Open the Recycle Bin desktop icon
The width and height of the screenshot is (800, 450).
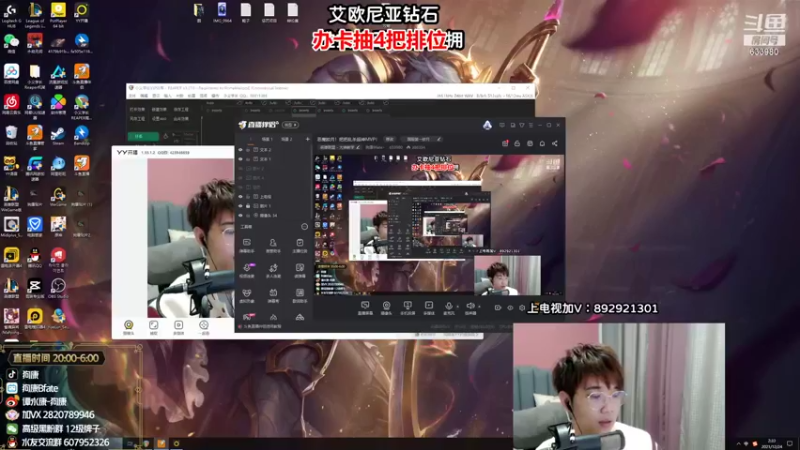point(11,136)
